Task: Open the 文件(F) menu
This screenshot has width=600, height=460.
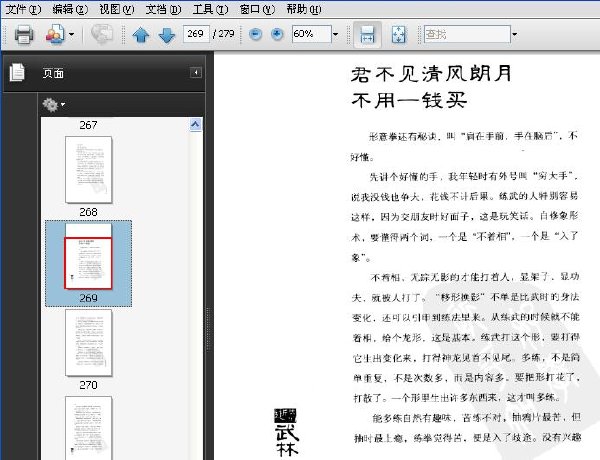Action: point(23,9)
